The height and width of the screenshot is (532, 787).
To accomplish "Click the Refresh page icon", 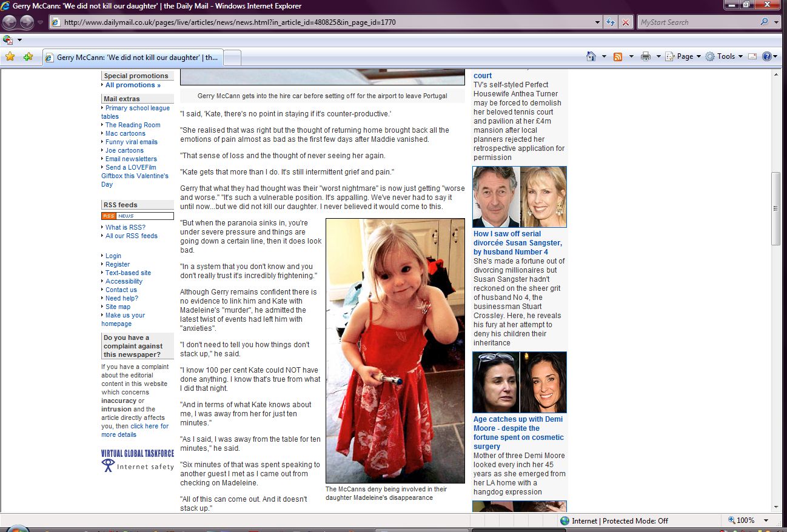I will [x=611, y=22].
